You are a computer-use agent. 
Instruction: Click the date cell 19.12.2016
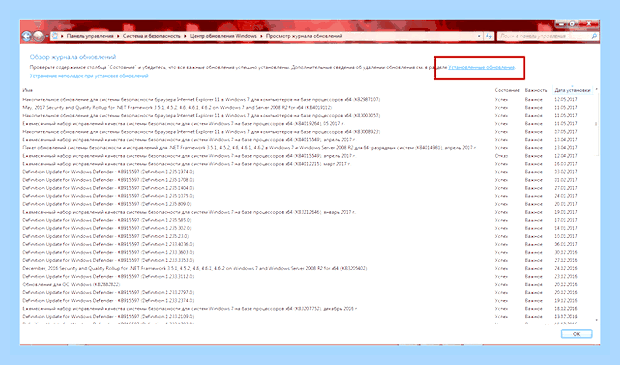click(566, 300)
